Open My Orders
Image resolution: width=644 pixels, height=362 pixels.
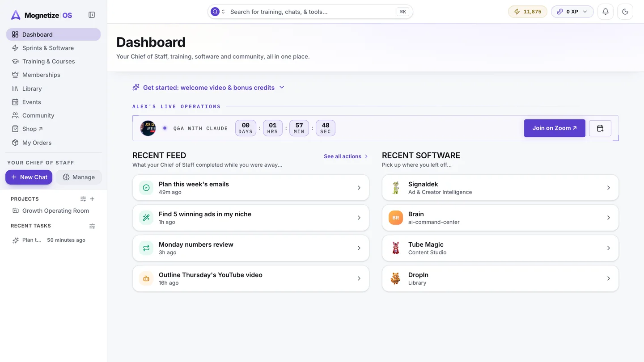[53, 143]
